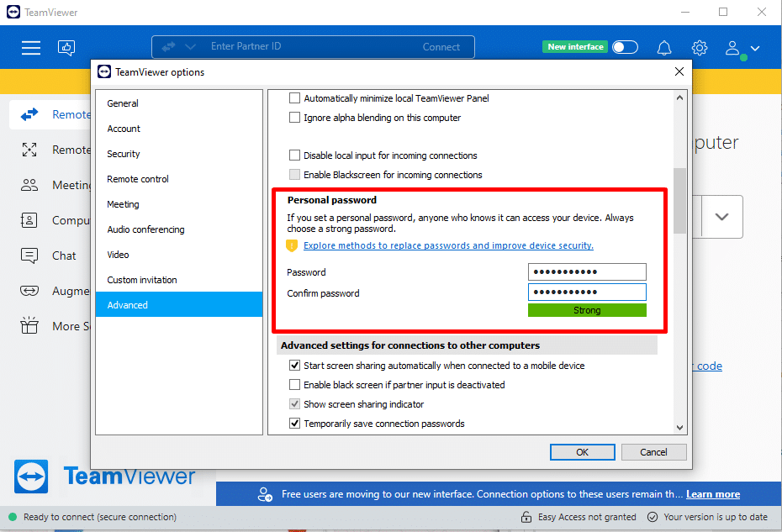Check Automatically minimize local TeamViewer Panel
The width and height of the screenshot is (782, 532).
[x=295, y=98]
